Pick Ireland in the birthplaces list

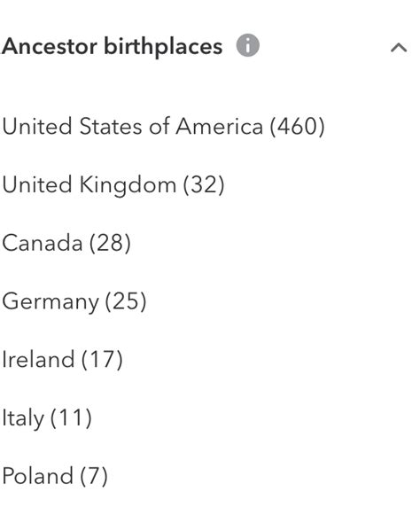click(x=62, y=359)
